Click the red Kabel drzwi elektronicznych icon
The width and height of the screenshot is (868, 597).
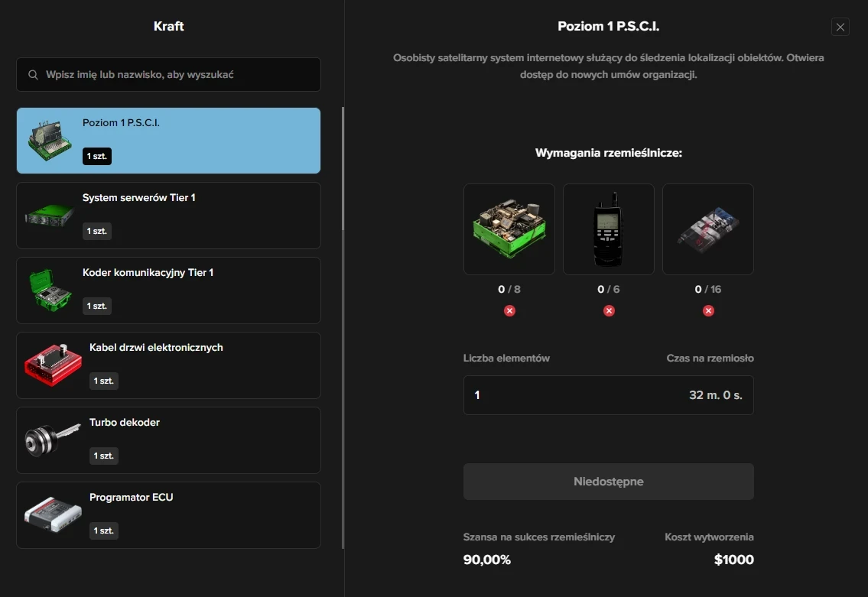tap(52, 365)
